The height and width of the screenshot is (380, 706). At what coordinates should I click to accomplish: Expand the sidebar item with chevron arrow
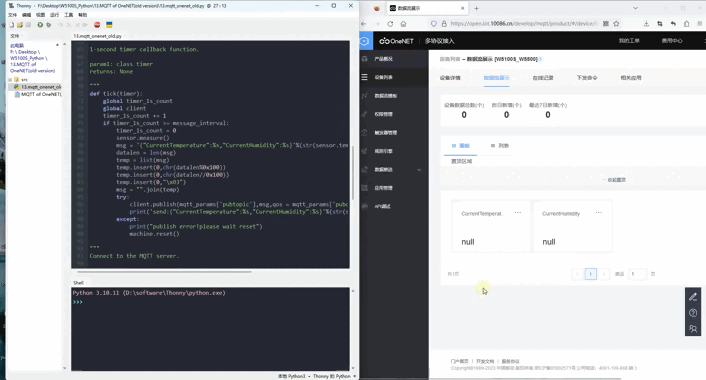(x=419, y=170)
